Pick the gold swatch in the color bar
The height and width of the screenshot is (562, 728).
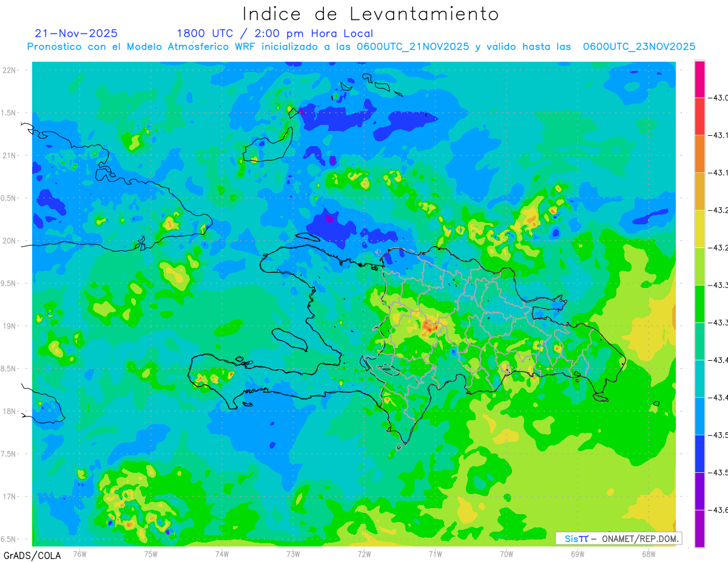click(x=699, y=191)
